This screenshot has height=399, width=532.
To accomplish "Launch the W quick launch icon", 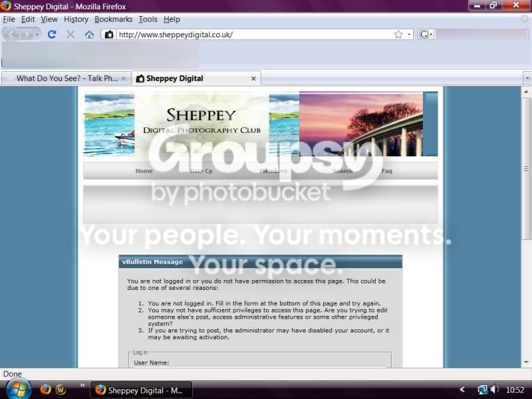I will (61, 389).
